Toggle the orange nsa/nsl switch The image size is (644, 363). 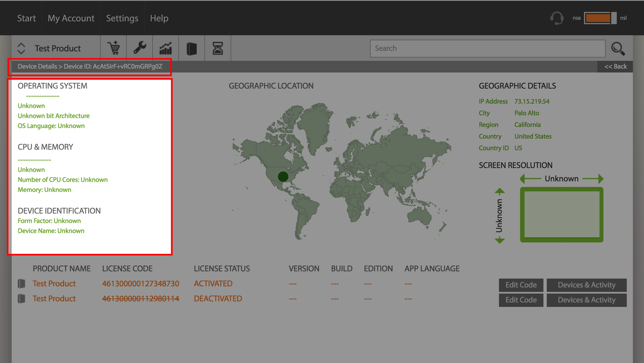(x=600, y=18)
